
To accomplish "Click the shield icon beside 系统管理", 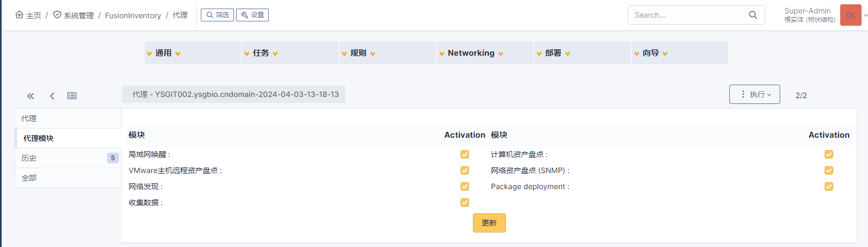I will tap(57, 15).
